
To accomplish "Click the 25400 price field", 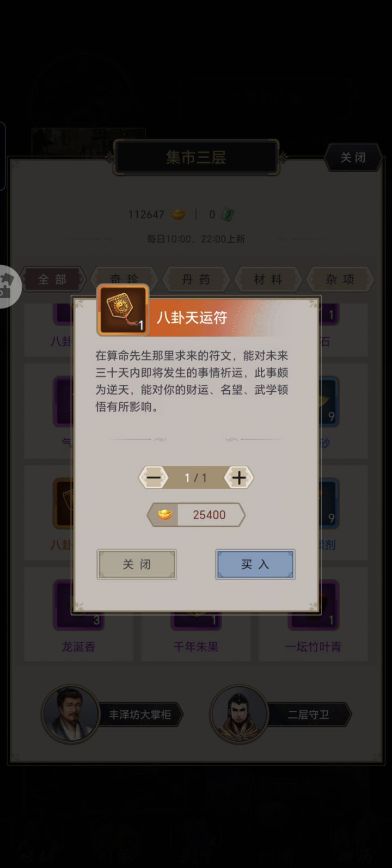I will coord(196,515).
